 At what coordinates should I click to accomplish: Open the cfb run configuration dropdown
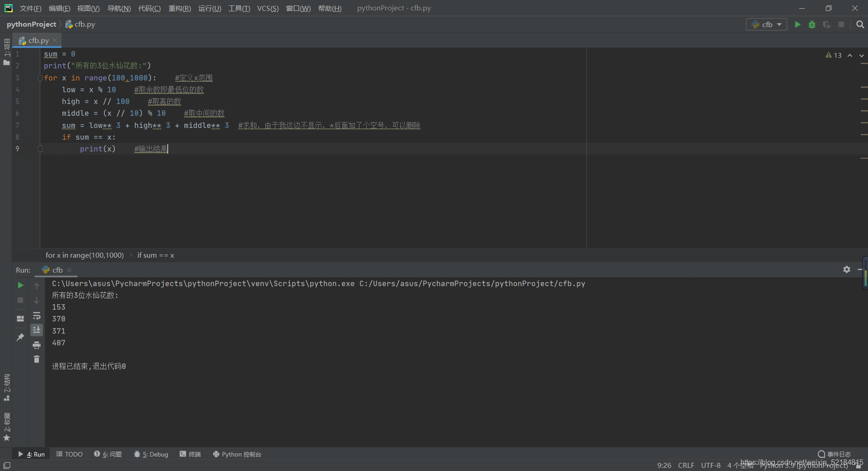[766, 24]
